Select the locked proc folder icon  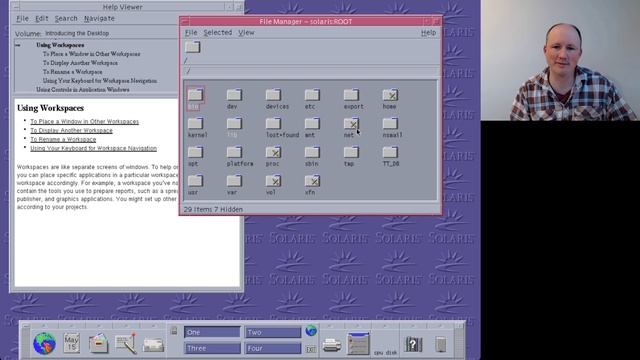[x=273, y=153]
